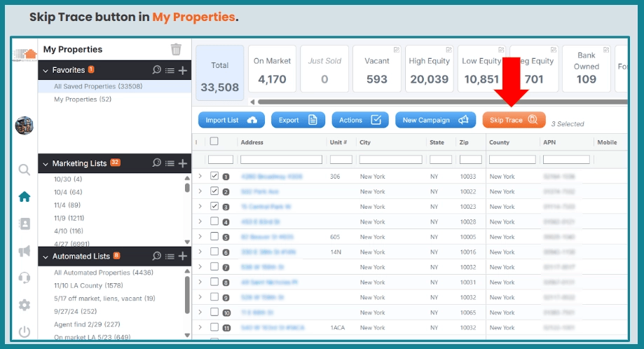Viewport: 644px width, 349px height.
Task: Click the Skip Trace button
Action: pos(513,120)
